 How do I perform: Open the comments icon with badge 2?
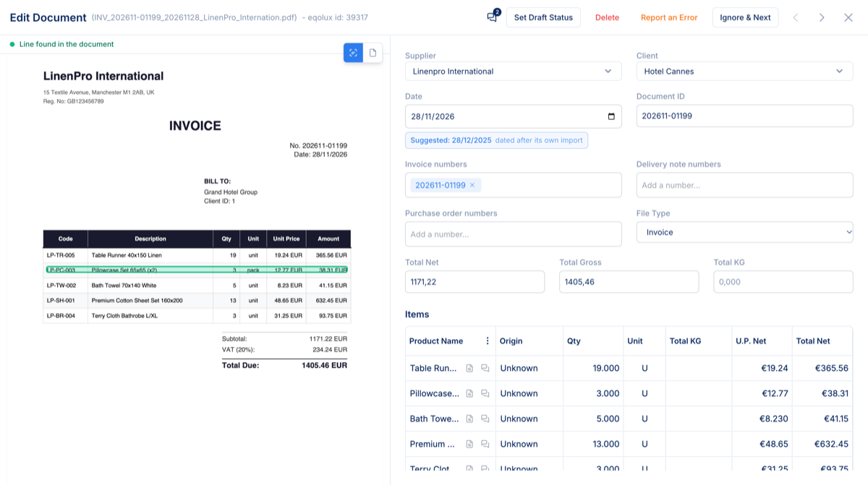[493, 17]
